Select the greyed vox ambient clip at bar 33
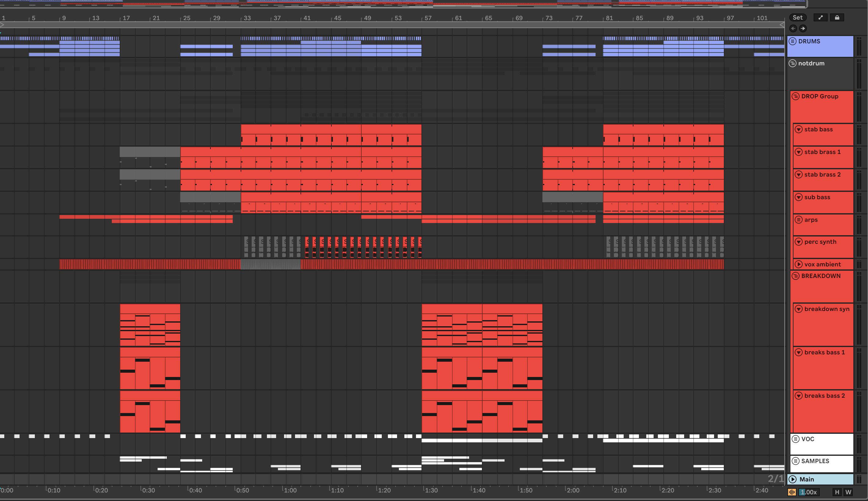Image resolution: width=868 pixels, height=501 pixels. [x=271, y=264]
